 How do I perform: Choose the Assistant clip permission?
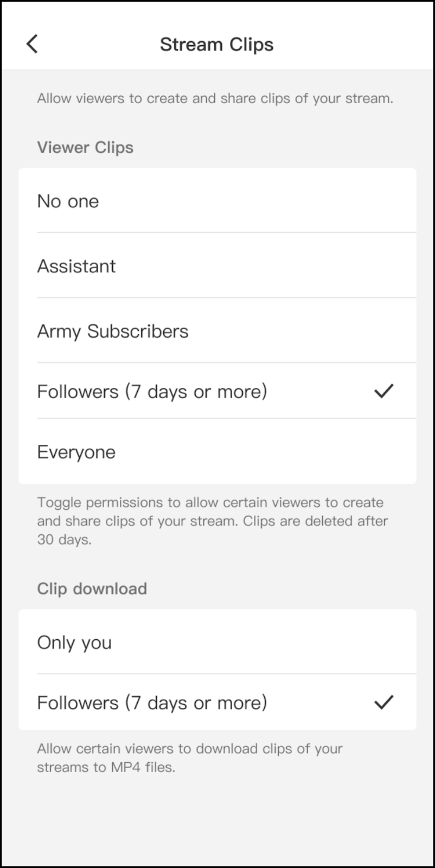[x=76, y=266]
